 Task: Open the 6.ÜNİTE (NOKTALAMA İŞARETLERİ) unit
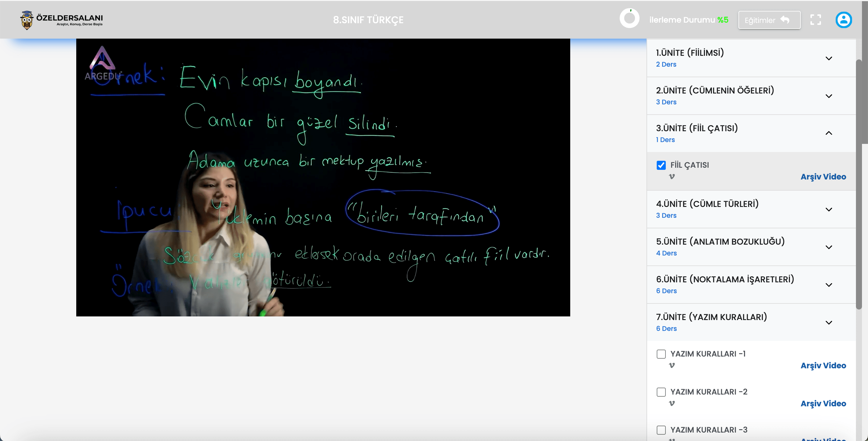click(x=725, y=280)
